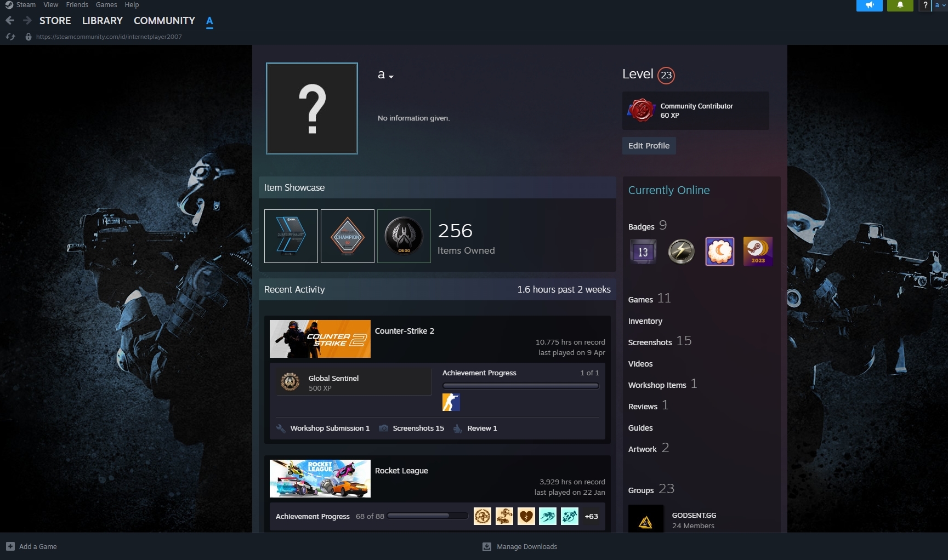Open the Games link in the sidebar
Viewport: 948px width, 560px height.
[640, 300]
